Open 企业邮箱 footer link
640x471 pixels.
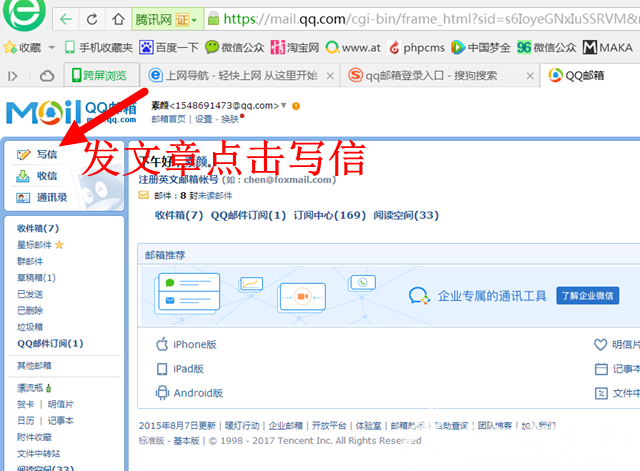coord(285,426)
